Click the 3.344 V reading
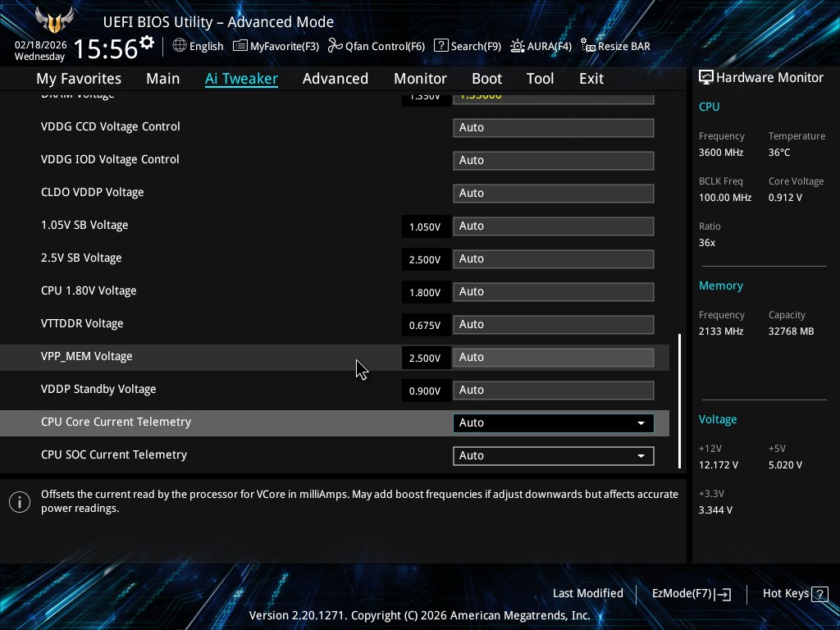Image resolution: width=840 pixels, height=630 pixels. [715, 510]
